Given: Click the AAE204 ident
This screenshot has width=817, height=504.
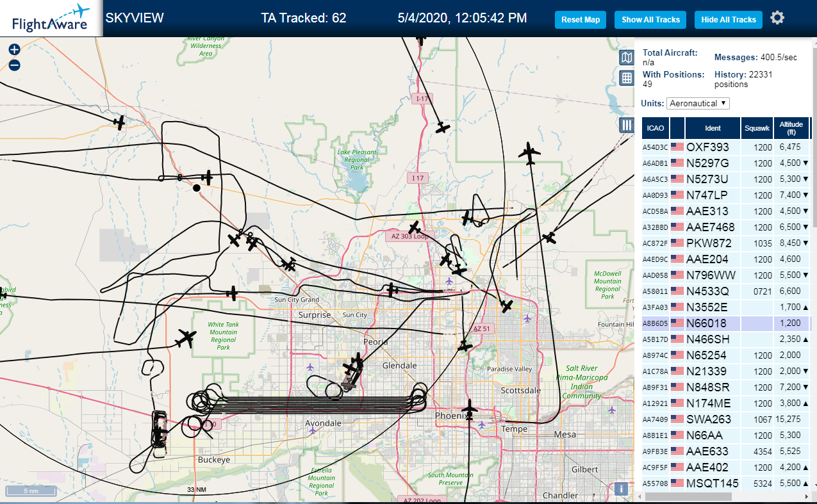Looking at the screenshot, I should (707, 259).
